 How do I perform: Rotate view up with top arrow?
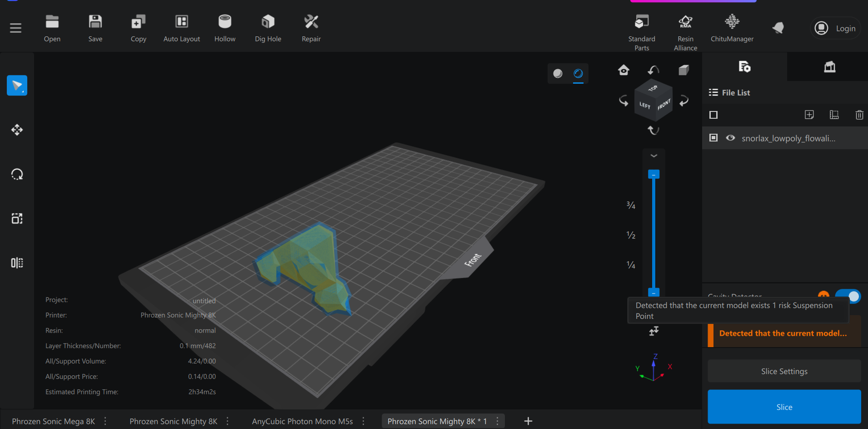(x=653, y=70)
